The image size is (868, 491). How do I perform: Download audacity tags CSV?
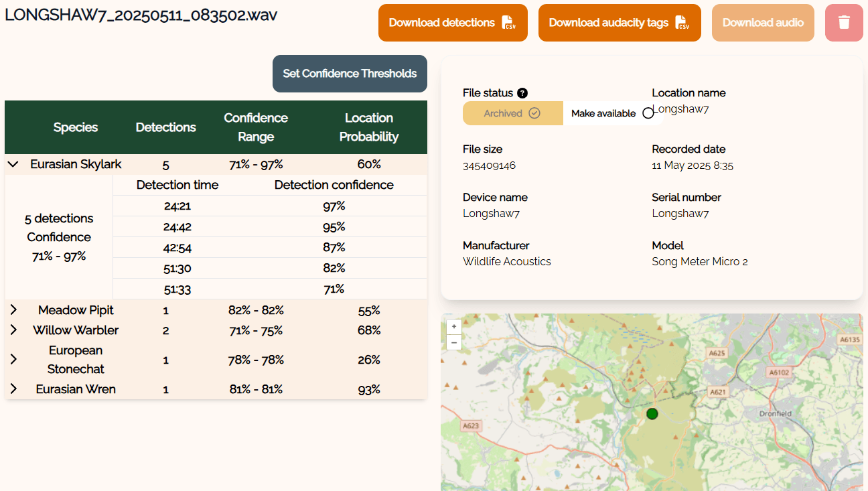[620, 23]
